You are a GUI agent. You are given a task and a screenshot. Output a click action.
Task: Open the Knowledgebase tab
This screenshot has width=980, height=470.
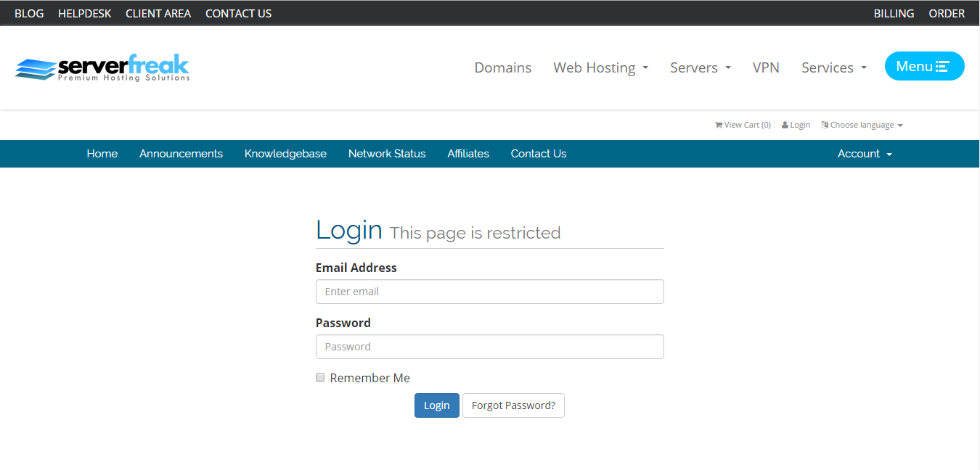click(285, 154)
